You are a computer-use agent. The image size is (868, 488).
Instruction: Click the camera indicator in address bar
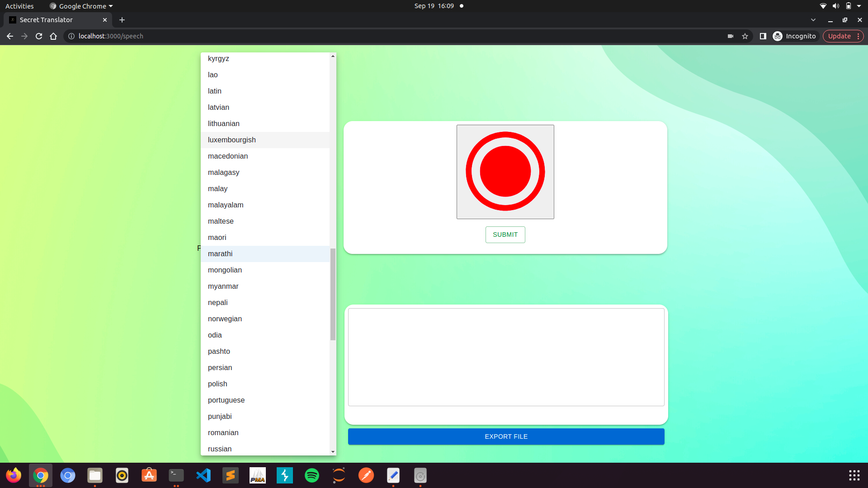pos(731,36)
